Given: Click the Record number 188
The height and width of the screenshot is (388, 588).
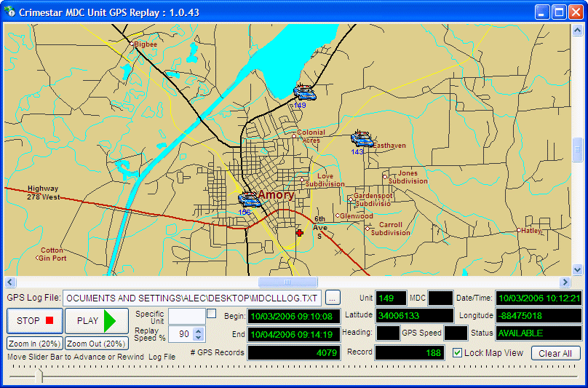Looking at the screenshot, I should (410, 353).
